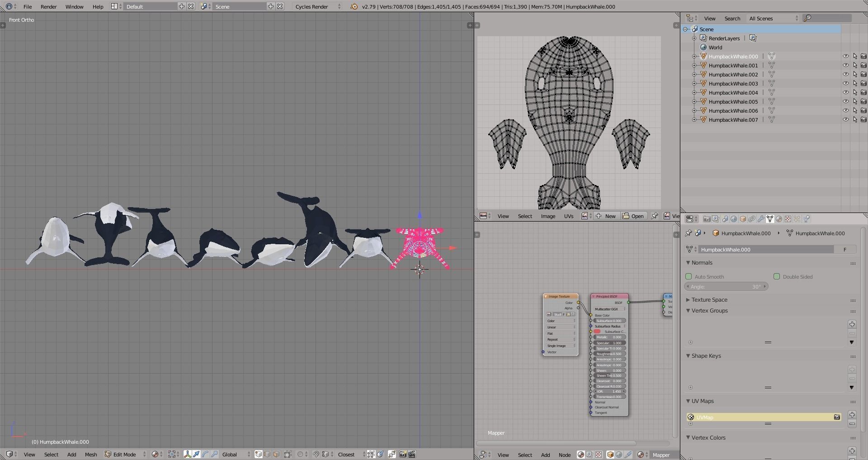
Task: Adjust the Auto Smooth Angle slider
Action: (726, 287)
